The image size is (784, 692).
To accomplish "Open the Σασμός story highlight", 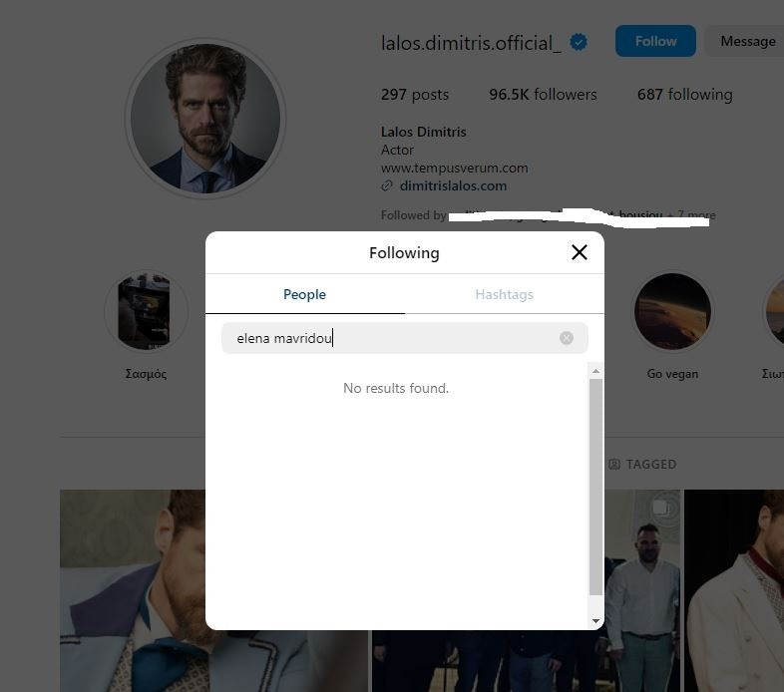I will click(x=146, y=312).
